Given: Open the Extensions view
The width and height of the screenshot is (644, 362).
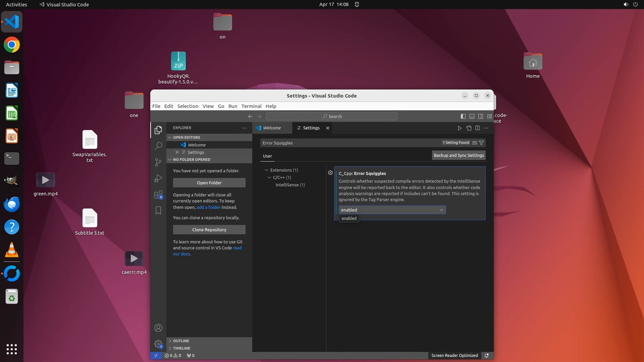Looking at the screenshot, I should tap(158, 195).
